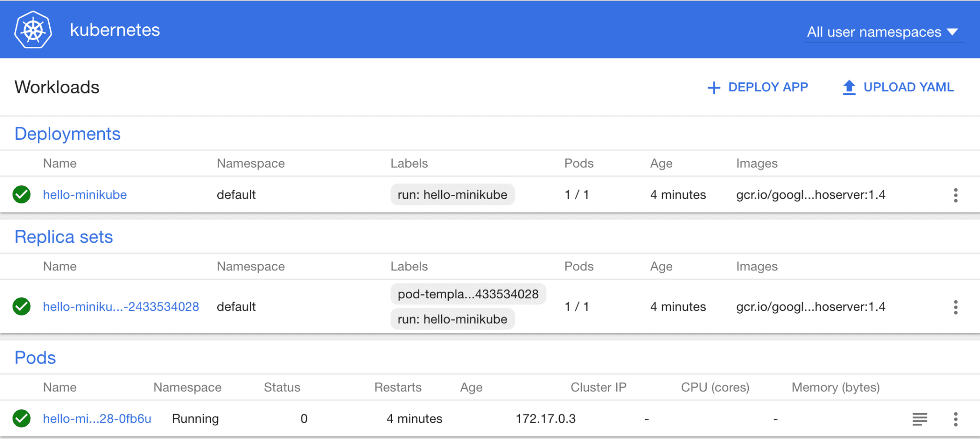Click the UPLOAD YAML button

898,87
